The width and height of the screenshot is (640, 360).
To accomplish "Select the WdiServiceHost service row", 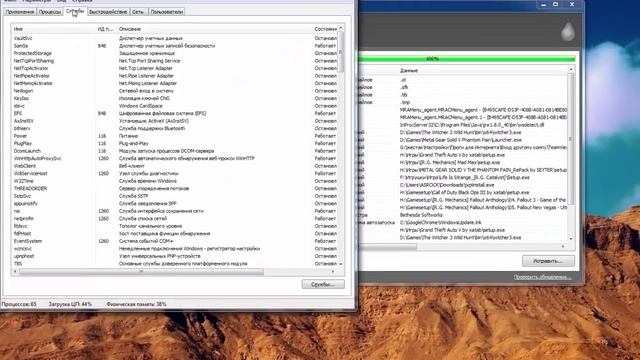I will click(175, 173).
